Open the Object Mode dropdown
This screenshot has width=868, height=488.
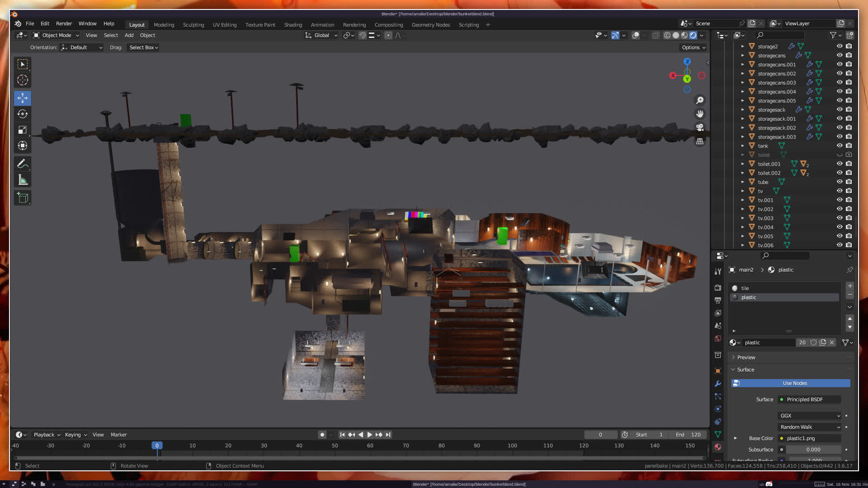tap(56, 35)
